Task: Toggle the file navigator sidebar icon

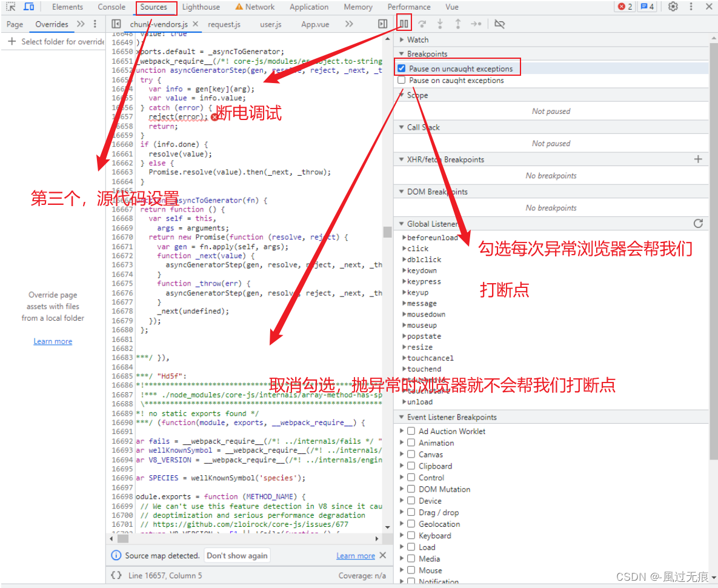Action: pos(116,24)
